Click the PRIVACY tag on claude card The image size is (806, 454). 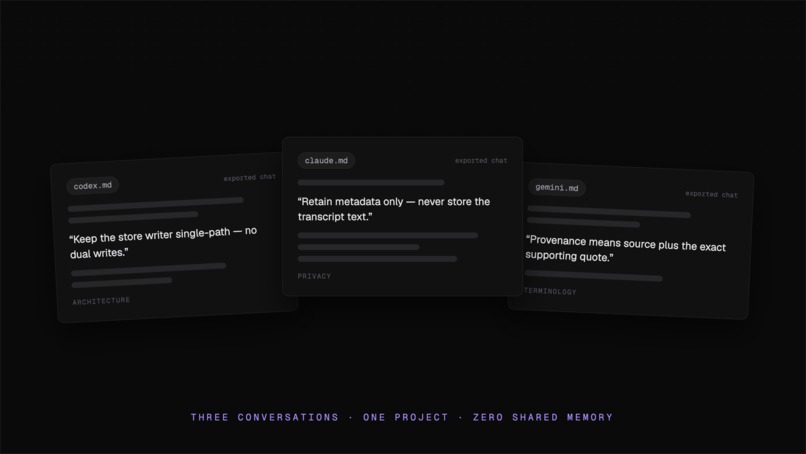[x=314, y=276]
